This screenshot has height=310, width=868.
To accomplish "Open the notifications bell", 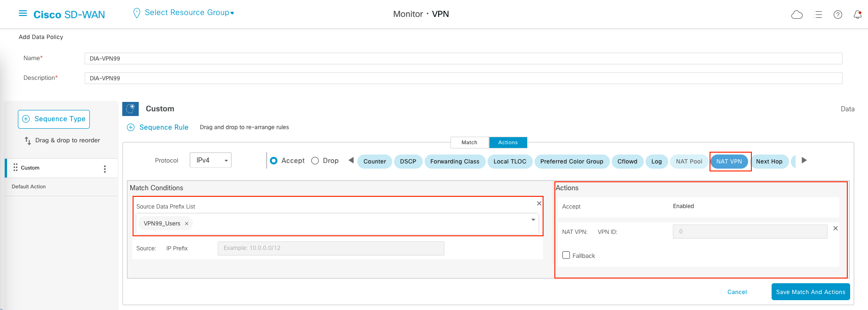I will coord(858,15).
